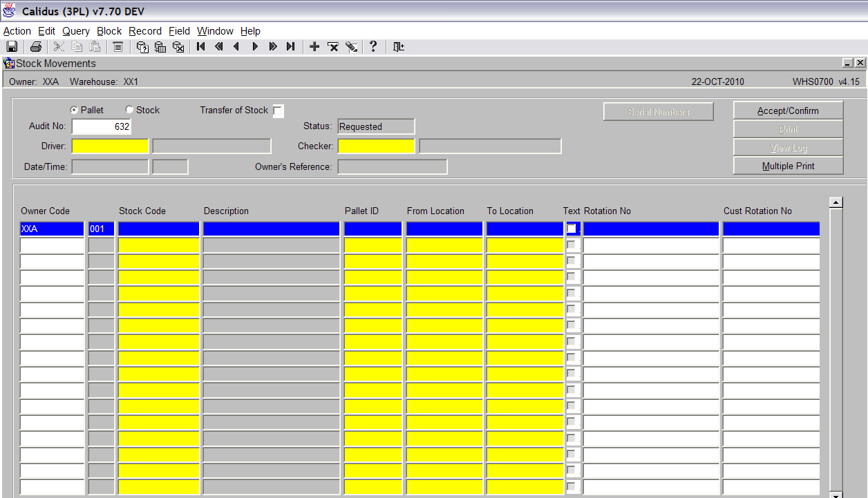The height and width of the screenshot is (498, 868).
Task: Click the yellow Checker field
Action: pyautogui.click(x=376, y=146)
